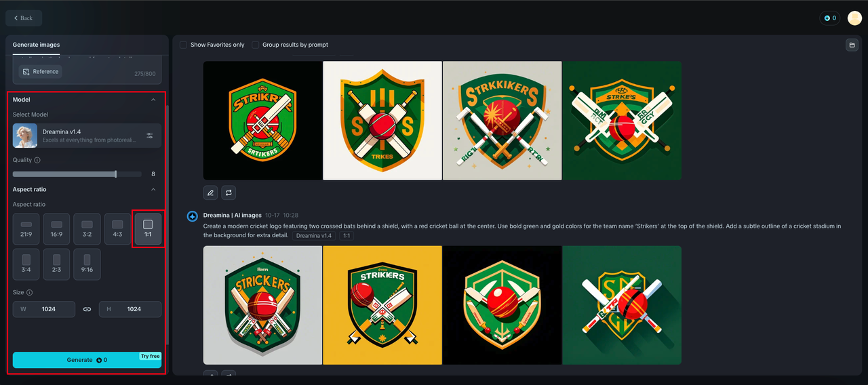Open model settings sliders icon
Screen dimensions: 868x385
[x=150, y=136]
